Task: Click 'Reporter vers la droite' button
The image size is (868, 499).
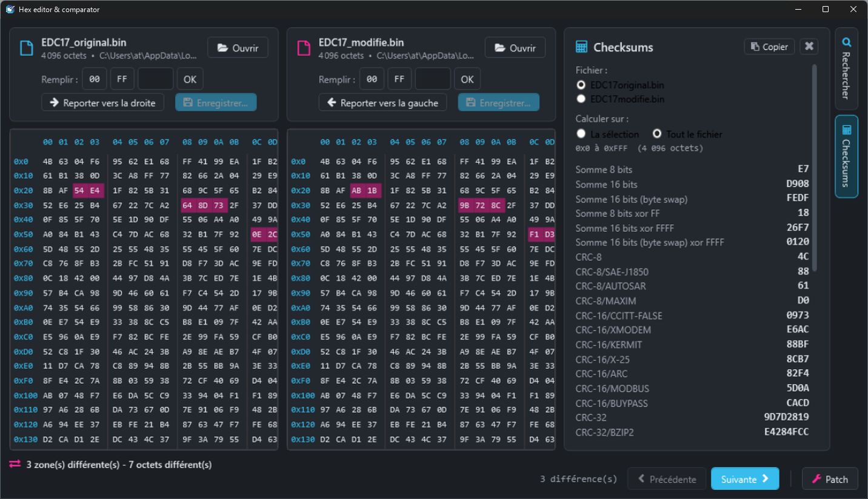Action: (103, 102)
